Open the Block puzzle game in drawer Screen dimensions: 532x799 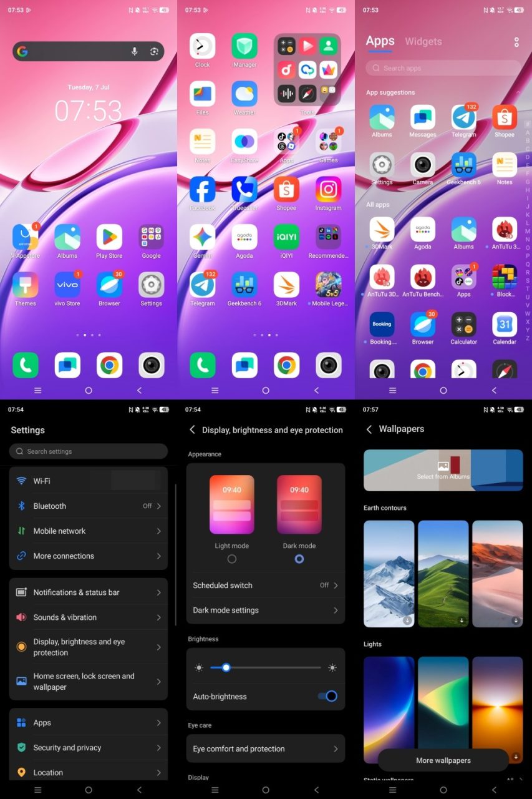coord(505,277)
